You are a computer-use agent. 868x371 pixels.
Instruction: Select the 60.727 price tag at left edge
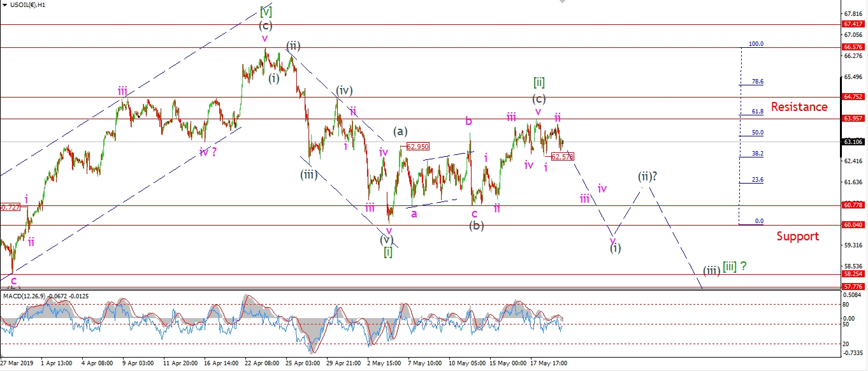click(x=10, y=208)
